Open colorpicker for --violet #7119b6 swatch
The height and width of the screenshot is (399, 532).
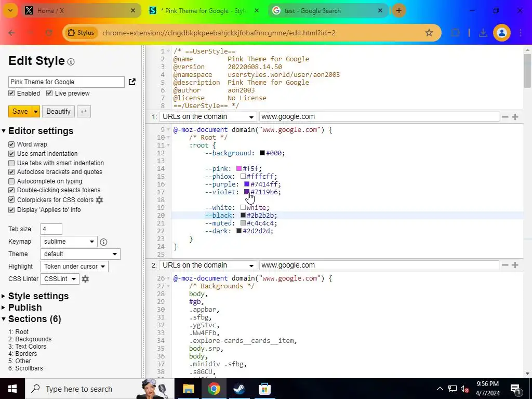[x=247, y=192]
